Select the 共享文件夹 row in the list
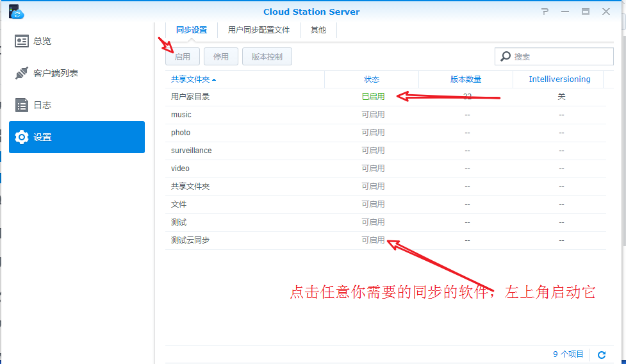This screenshot has width=626, height=364. (x=386, y=186)
